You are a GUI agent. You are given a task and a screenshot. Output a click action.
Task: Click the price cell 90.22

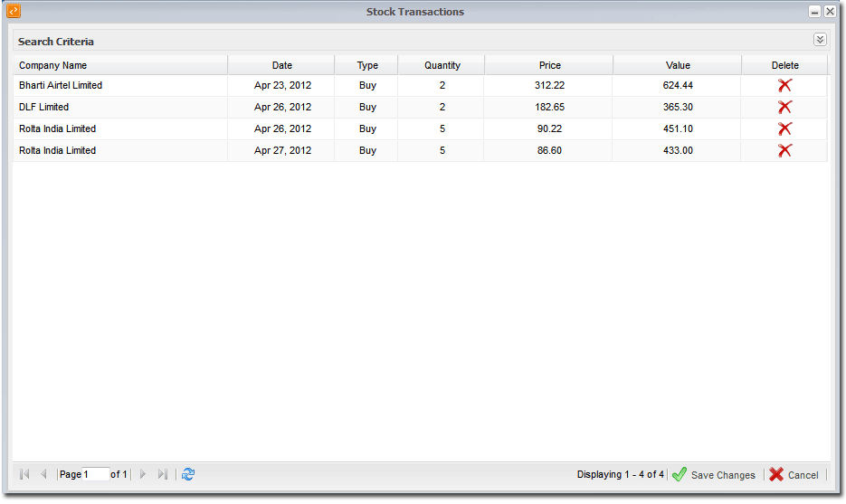pos(549,128)
